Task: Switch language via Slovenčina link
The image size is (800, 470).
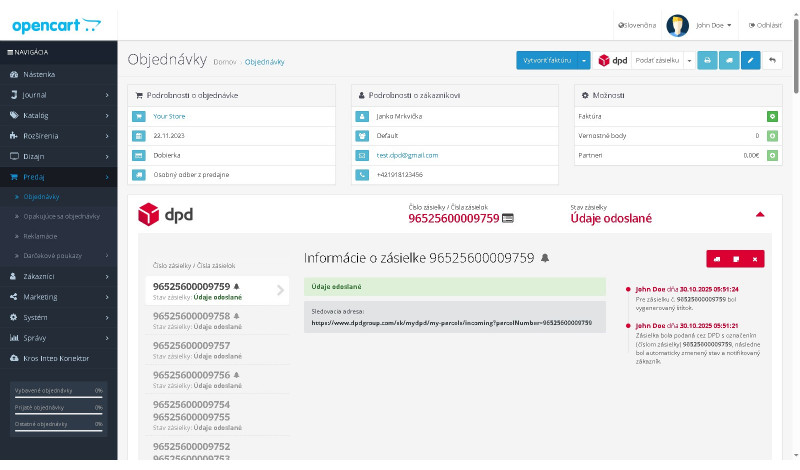Action: click(637, 25)
